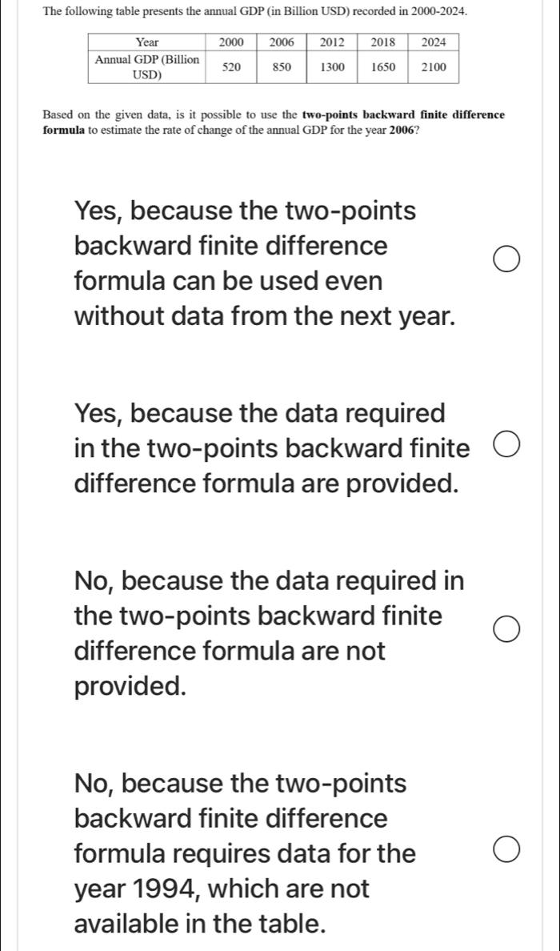Click the GDP value 1650 cell
The height and width of the screenshot is (951, 560).
point(382,66)
